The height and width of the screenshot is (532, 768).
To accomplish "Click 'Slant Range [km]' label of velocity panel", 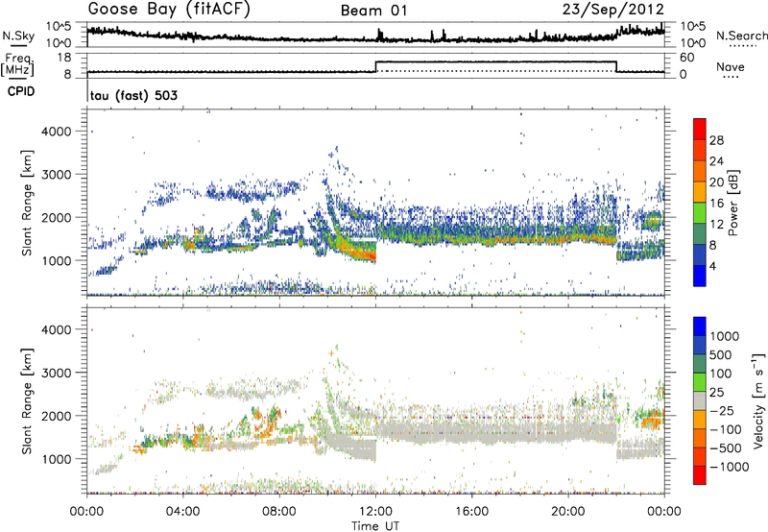I will [x=28, y=400].
